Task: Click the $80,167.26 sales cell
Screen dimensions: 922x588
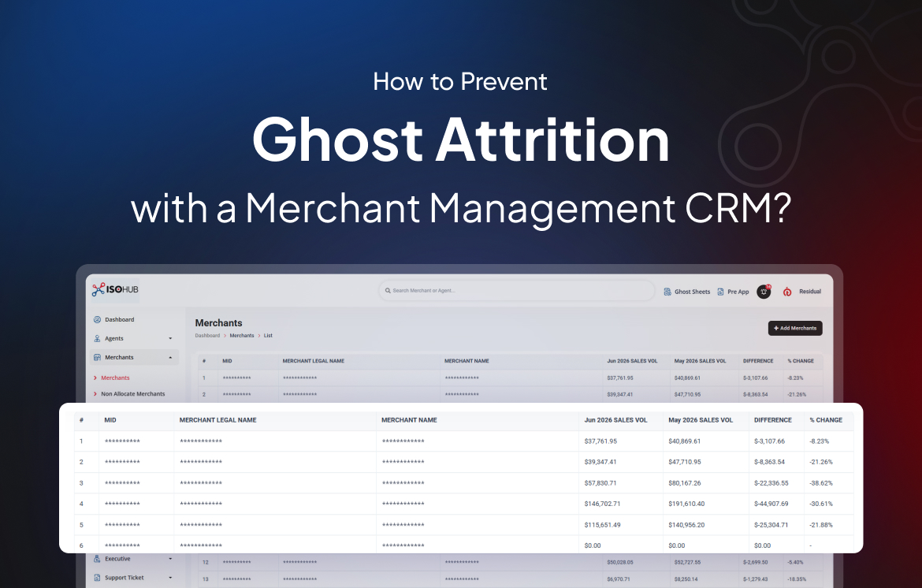Action: [x=685, y=482]
